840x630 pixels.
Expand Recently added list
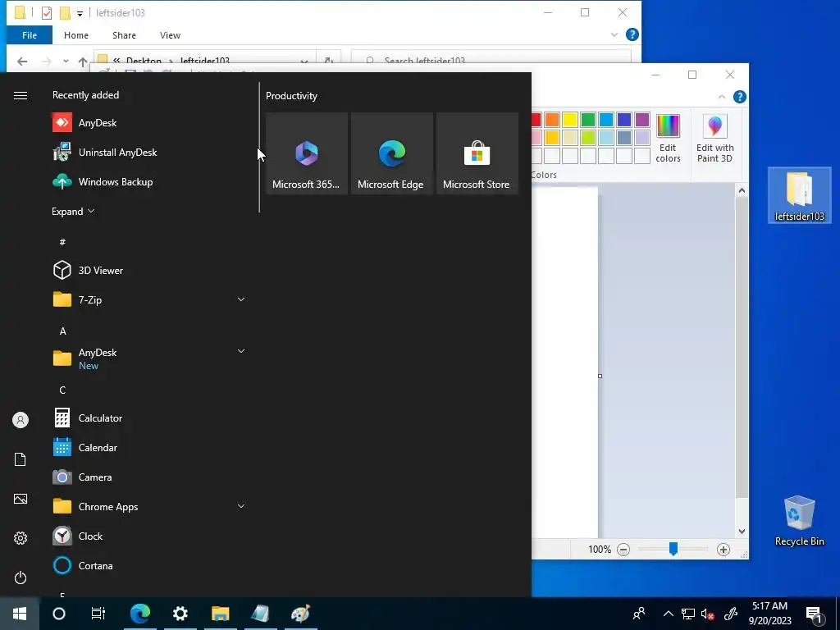click(x=73, y=212)
